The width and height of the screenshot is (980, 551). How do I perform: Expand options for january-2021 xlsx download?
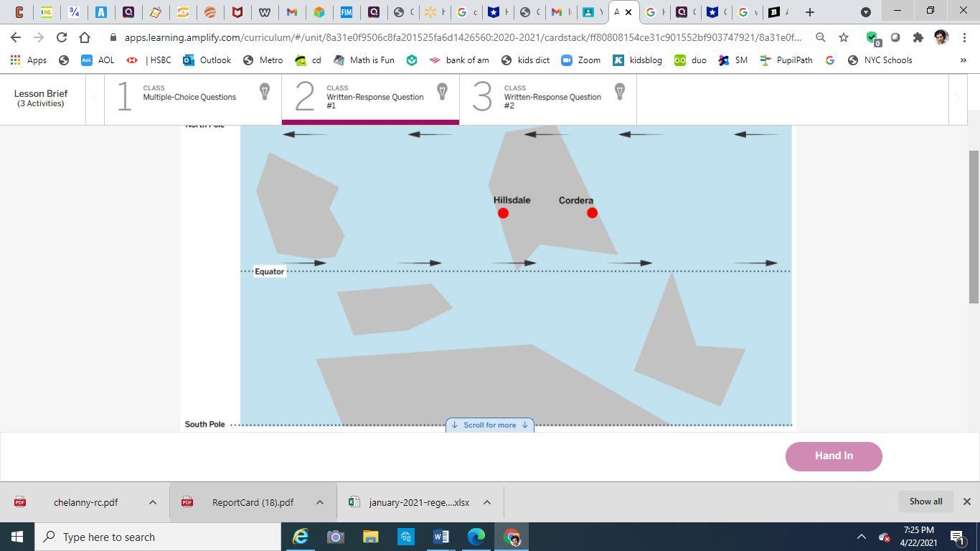pyautogui.click(x=486, y=502)
